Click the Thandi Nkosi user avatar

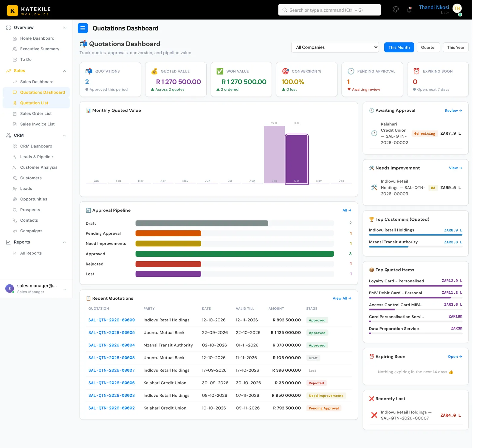[x=457, y=9]
